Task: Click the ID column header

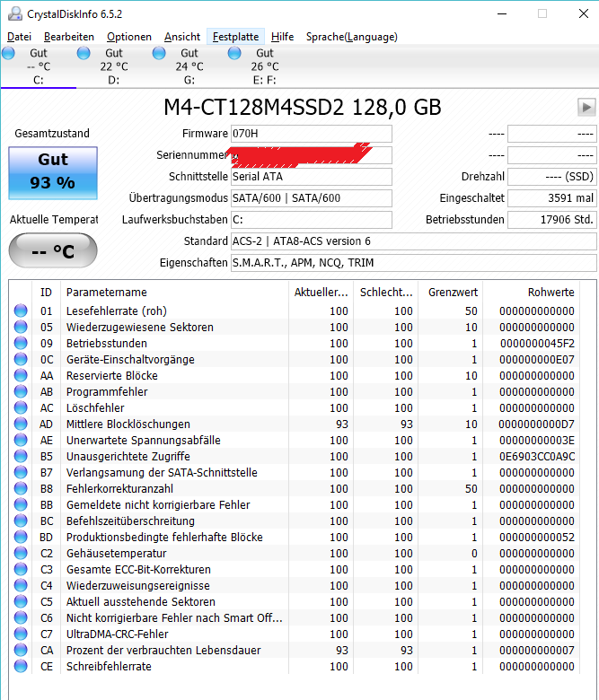Action: pos(46,292)
